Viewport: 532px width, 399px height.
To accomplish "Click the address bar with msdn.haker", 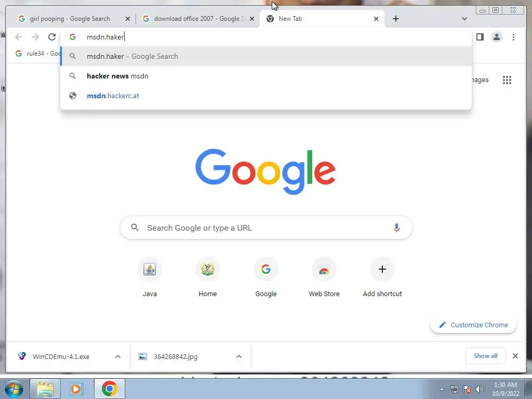I will pos(266,37).
